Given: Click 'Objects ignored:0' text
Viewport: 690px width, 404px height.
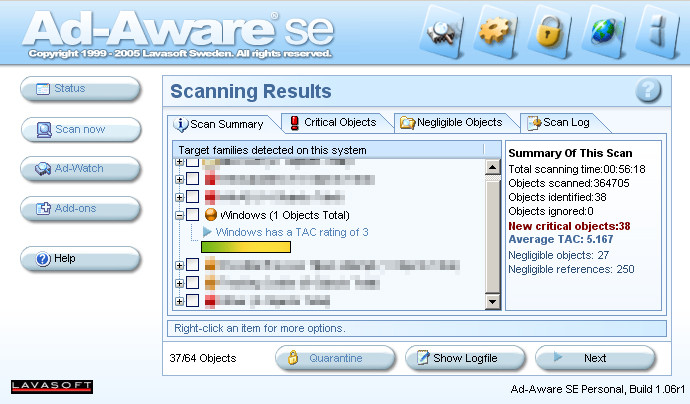Looking at the screenshot, I should coord(551,211).
